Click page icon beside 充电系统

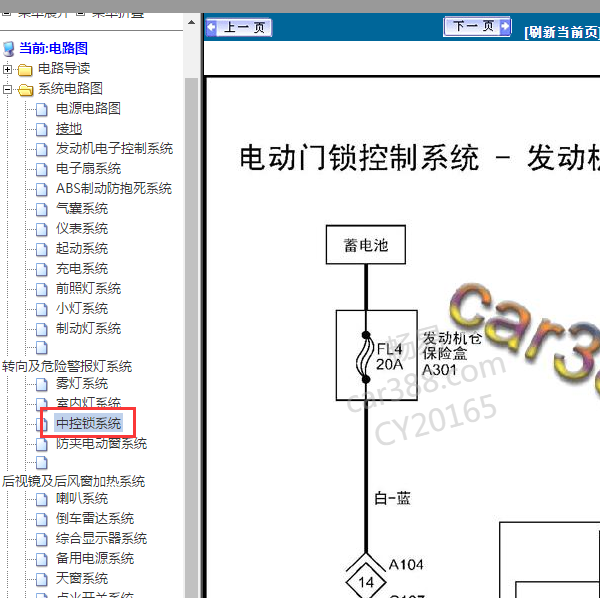click(42, 269)
